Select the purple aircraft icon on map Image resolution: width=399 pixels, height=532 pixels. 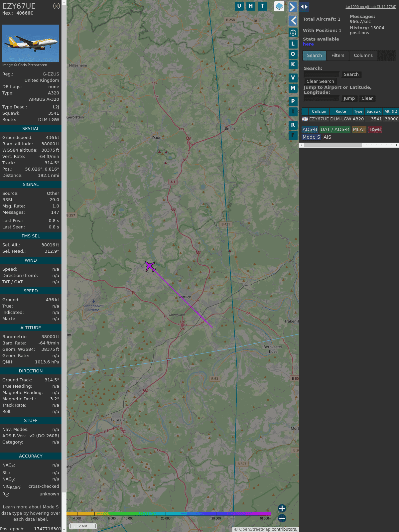click(150, 266)
